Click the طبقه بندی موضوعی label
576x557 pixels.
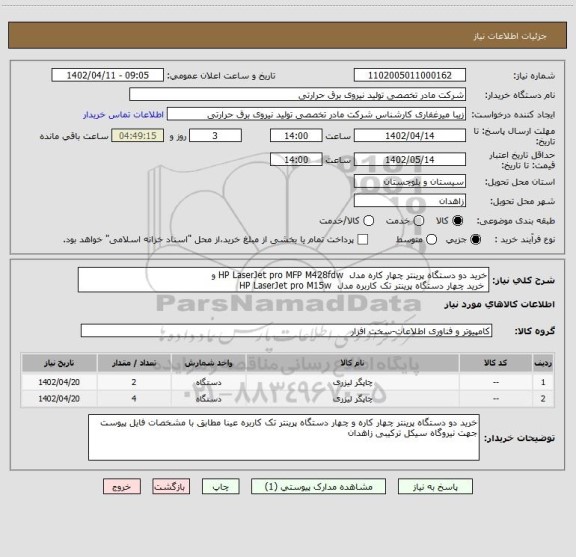pos(515,221)
